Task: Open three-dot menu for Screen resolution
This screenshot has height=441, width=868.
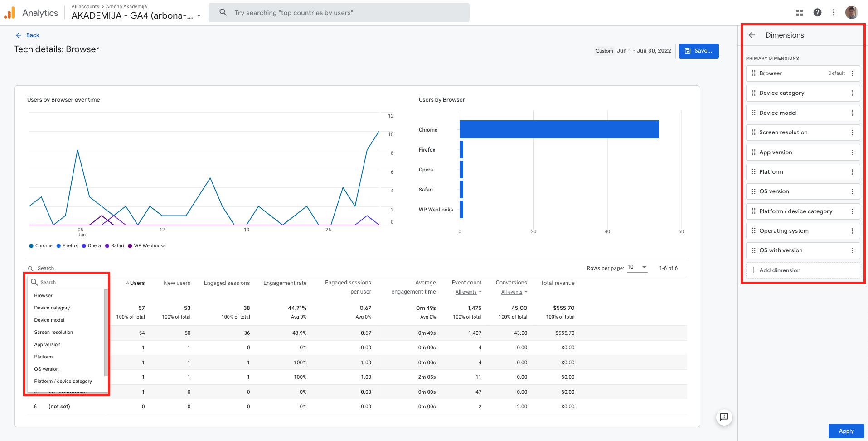Action: 852,132
